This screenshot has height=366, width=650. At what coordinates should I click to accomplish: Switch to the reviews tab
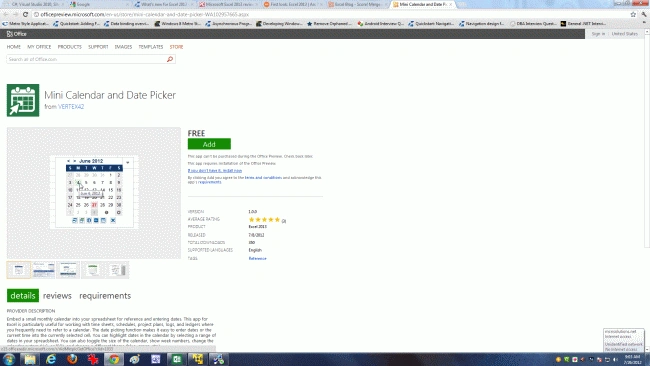[x=57, y=296]
